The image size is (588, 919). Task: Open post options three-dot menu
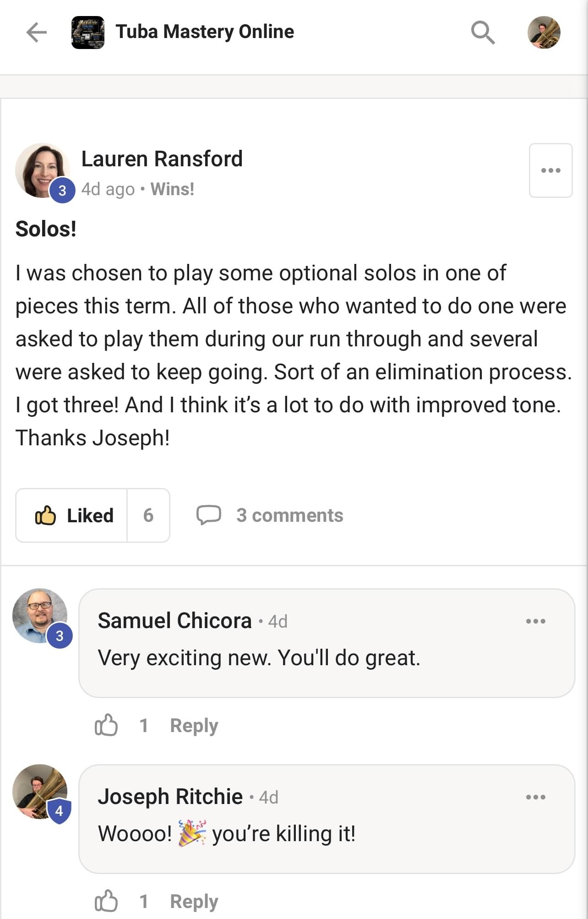coord(550,170)
